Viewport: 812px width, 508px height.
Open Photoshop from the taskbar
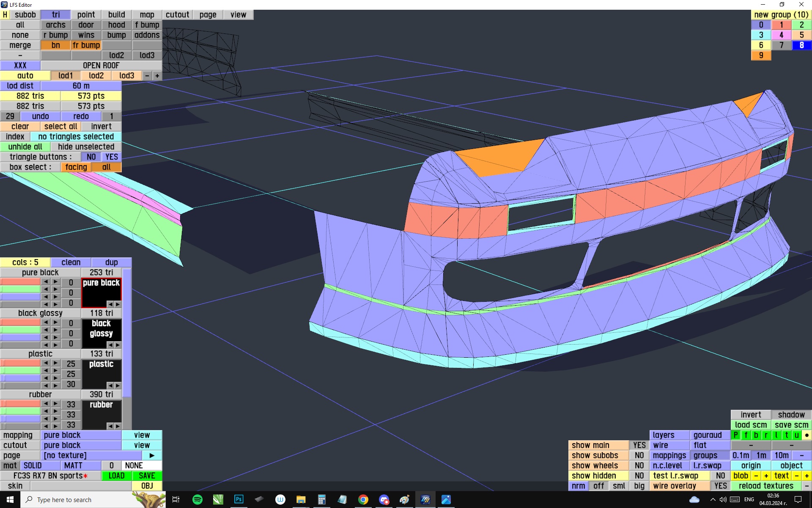click(239, 500)
